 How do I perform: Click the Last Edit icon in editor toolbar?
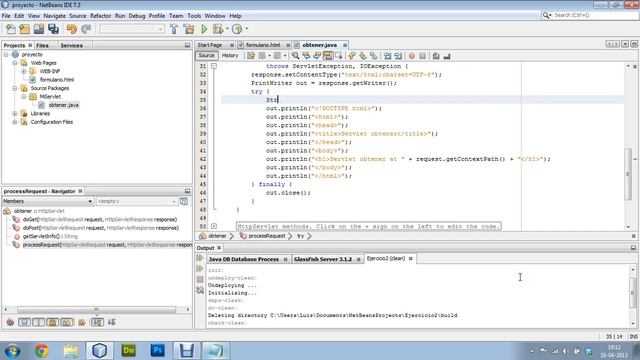coord(251,56)
